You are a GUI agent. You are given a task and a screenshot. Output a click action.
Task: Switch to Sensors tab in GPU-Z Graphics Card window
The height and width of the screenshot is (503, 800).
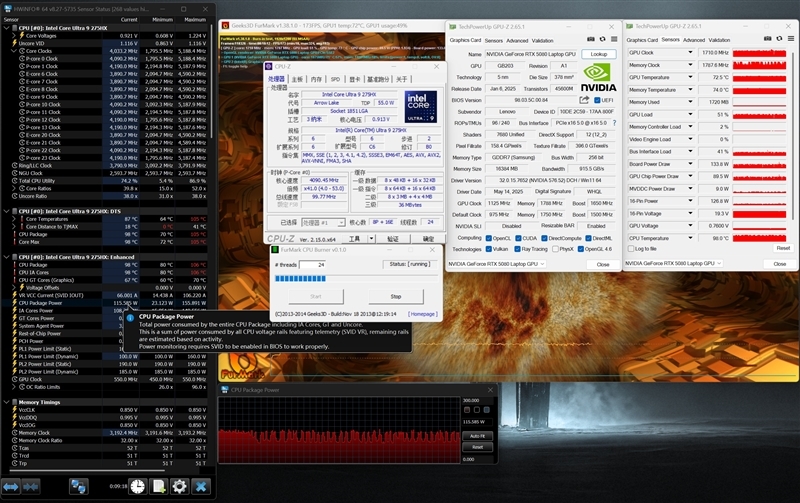click(493, 40)
